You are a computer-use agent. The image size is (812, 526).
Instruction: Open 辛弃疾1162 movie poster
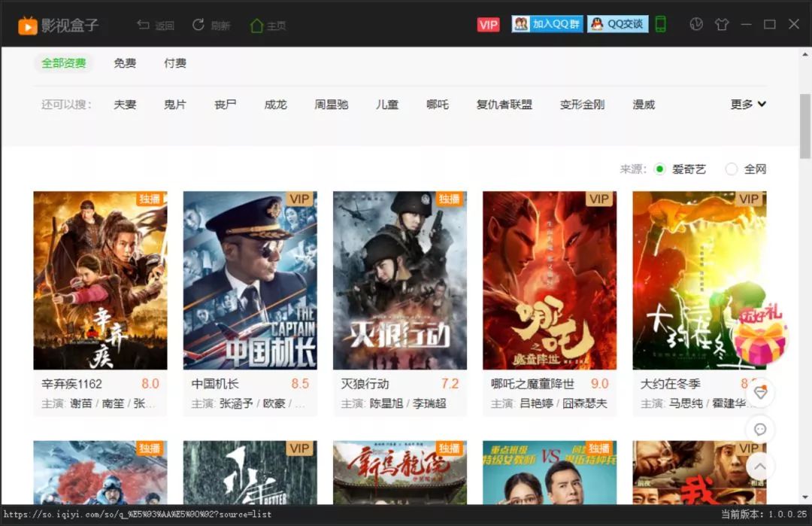[101, 281]
